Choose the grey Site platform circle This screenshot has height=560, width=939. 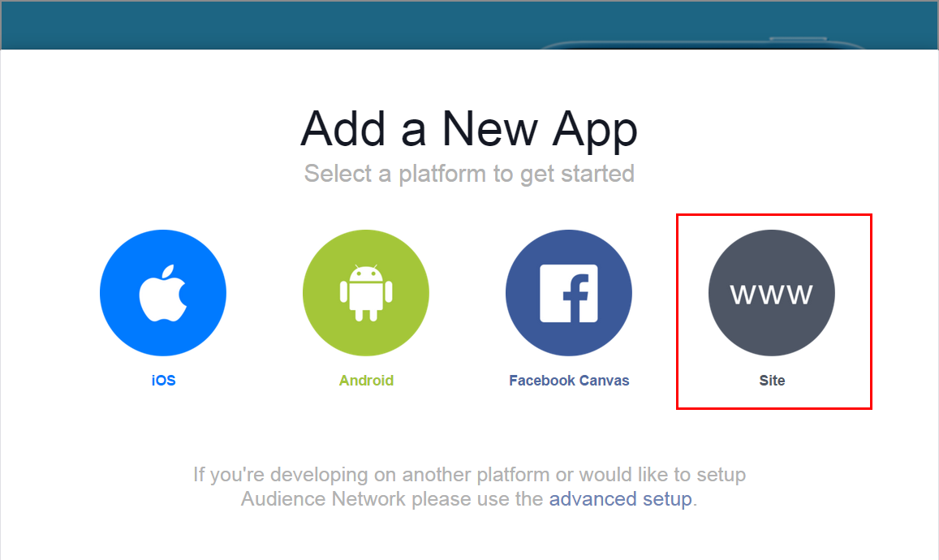772,293
